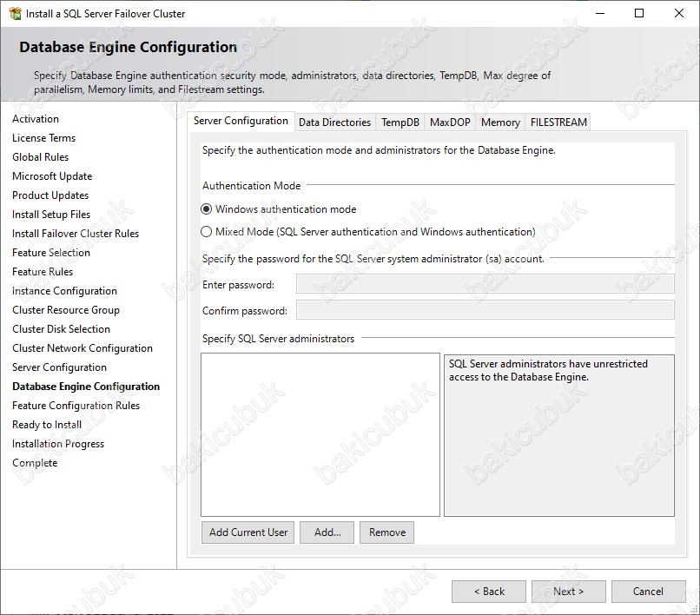Minimize the installer window
This screenshot has height=615, width=700.
tap(600, 13)
